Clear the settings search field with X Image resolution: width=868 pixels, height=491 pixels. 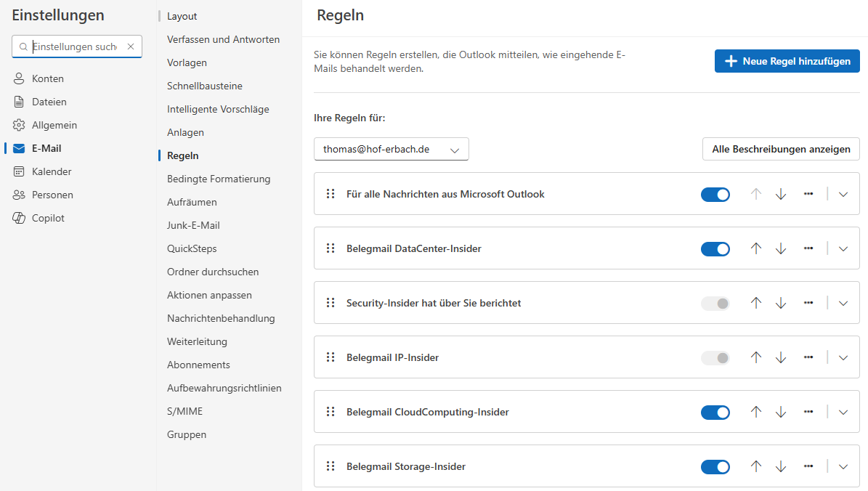(x=131, y=46)
